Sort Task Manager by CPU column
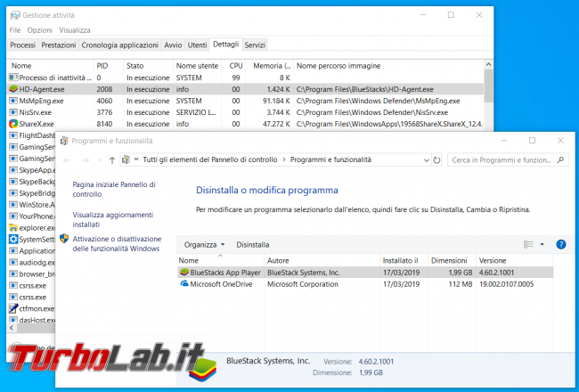The image size is (579, 392). click(233, 66)
